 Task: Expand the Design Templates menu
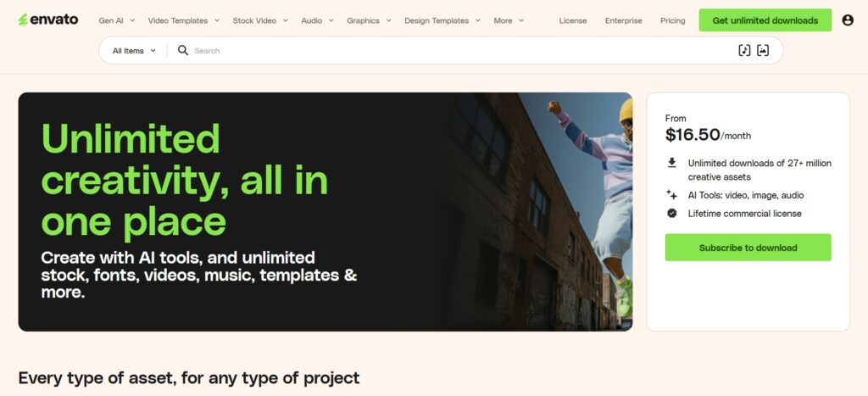(x=442, y=20)
